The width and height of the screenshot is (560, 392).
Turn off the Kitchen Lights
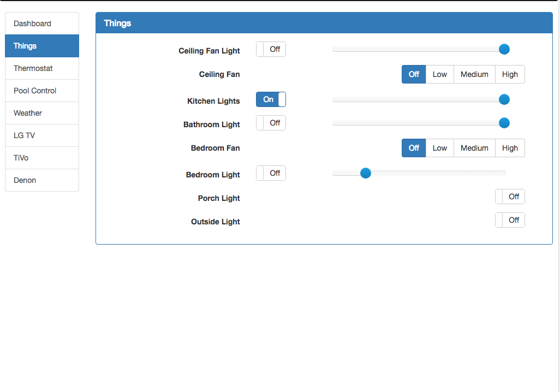tap(271, 99)
